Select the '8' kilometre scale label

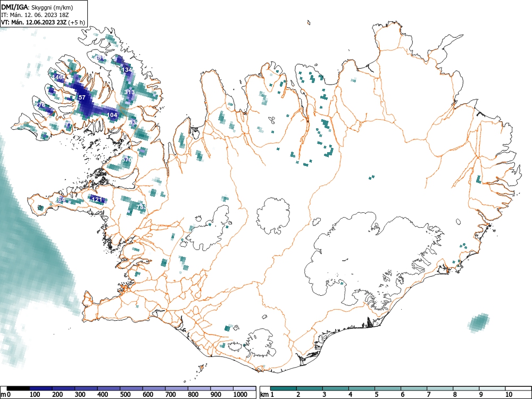[455, 395]
